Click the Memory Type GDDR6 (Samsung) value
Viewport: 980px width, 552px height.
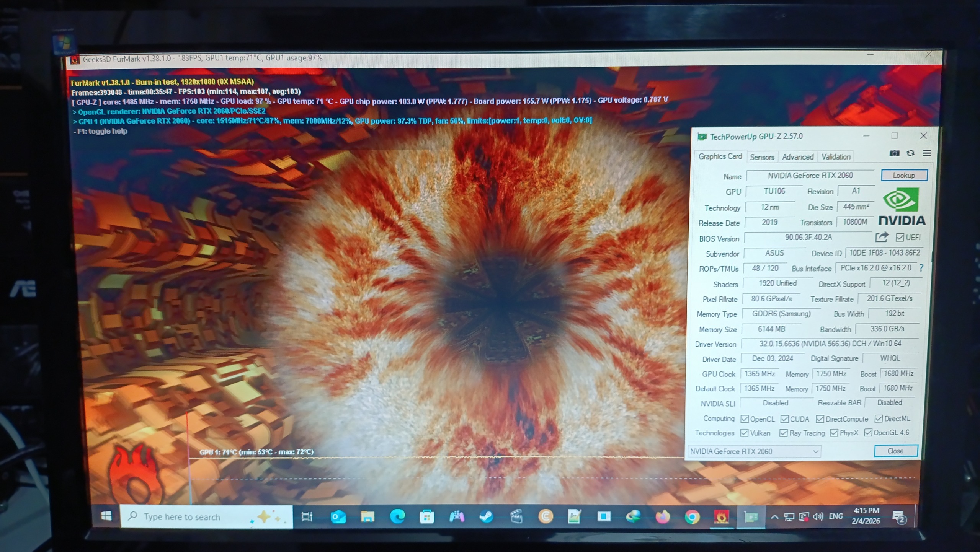tap(781, 314)
